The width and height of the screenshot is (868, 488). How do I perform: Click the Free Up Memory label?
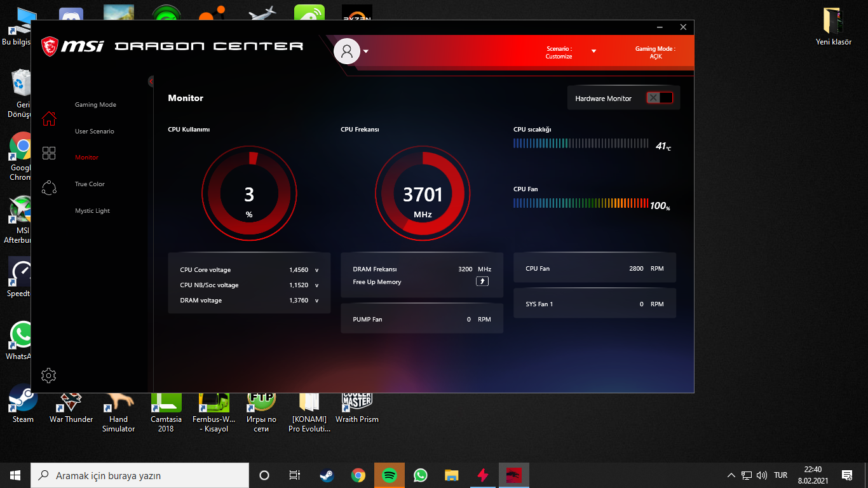(x=377, y=282)
